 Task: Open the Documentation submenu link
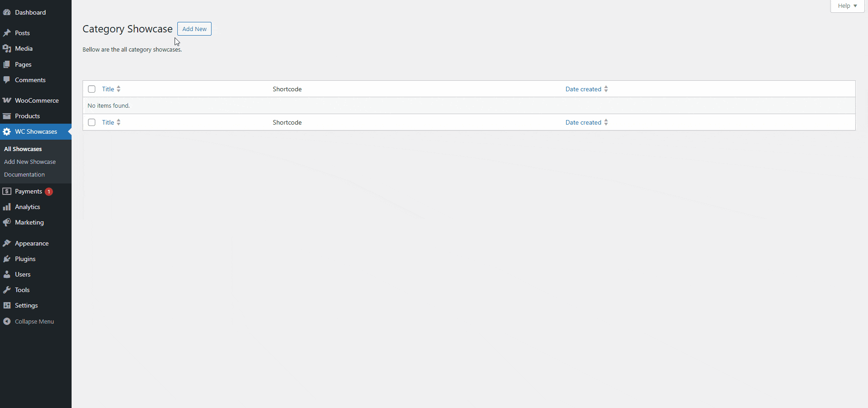coord(25,175)
